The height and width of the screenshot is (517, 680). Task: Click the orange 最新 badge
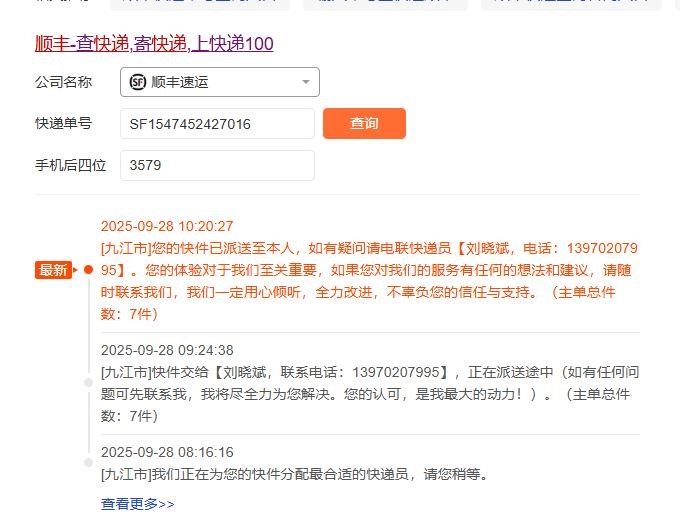click(x=53, y=270)
